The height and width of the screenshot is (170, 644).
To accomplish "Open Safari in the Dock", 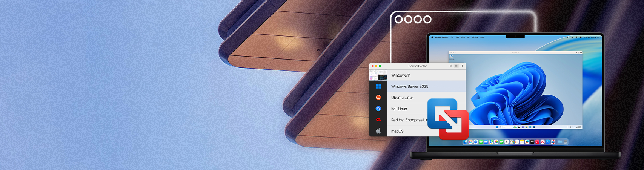I will click(x=476, y=142).
